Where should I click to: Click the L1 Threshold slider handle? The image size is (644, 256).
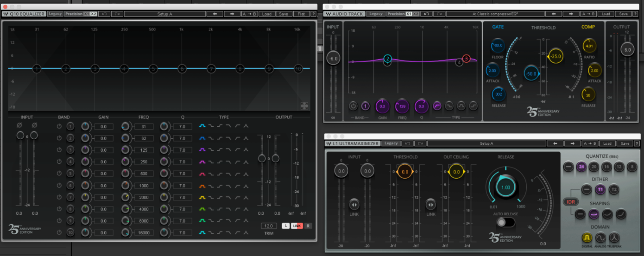(405, 172)
